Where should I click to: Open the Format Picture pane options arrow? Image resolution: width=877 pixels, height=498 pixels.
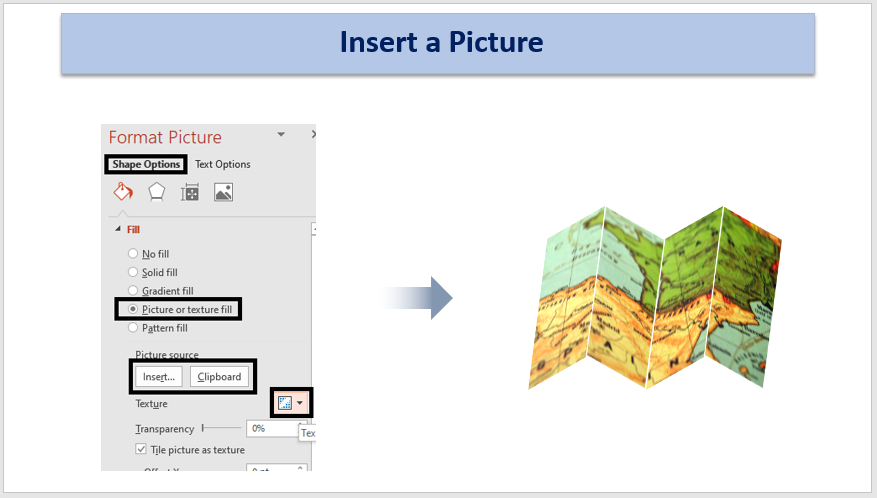[281, 134]
